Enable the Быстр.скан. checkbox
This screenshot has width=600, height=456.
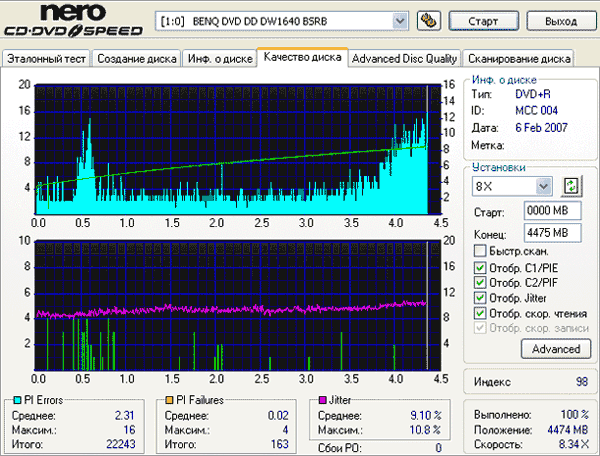point(480,252)
